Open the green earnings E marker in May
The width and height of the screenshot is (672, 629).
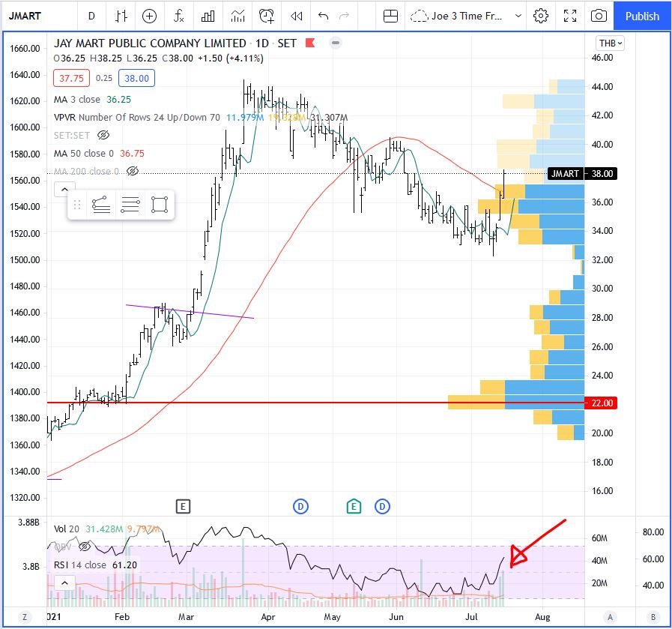coord(354,506)
